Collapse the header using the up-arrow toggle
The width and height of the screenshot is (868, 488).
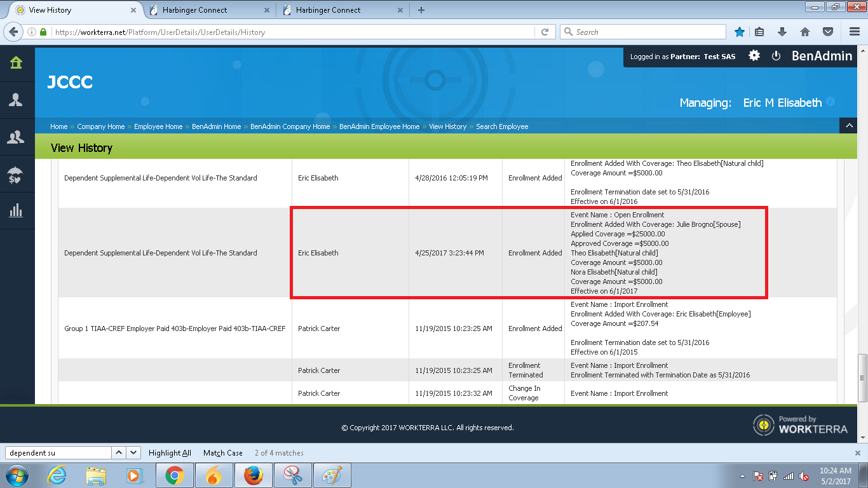[x=848, y=126]
